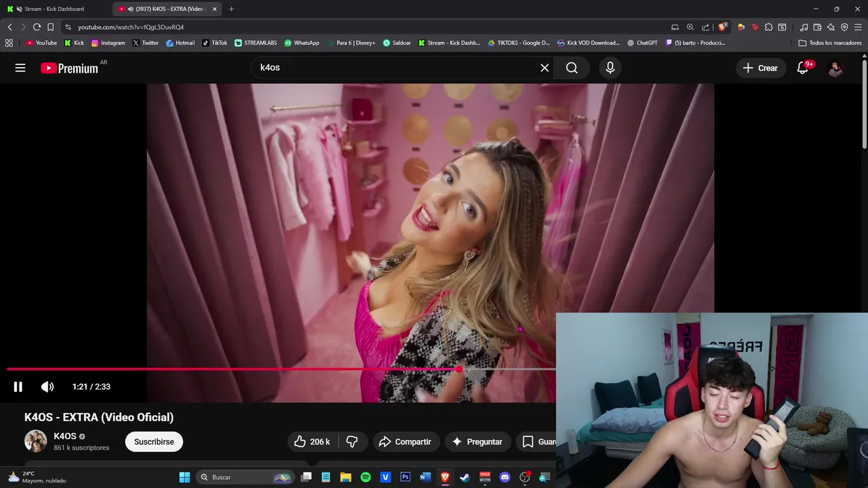Open Spotify from the taskbar
This screenshot has height=488, width=868.
tap(366, 477)
